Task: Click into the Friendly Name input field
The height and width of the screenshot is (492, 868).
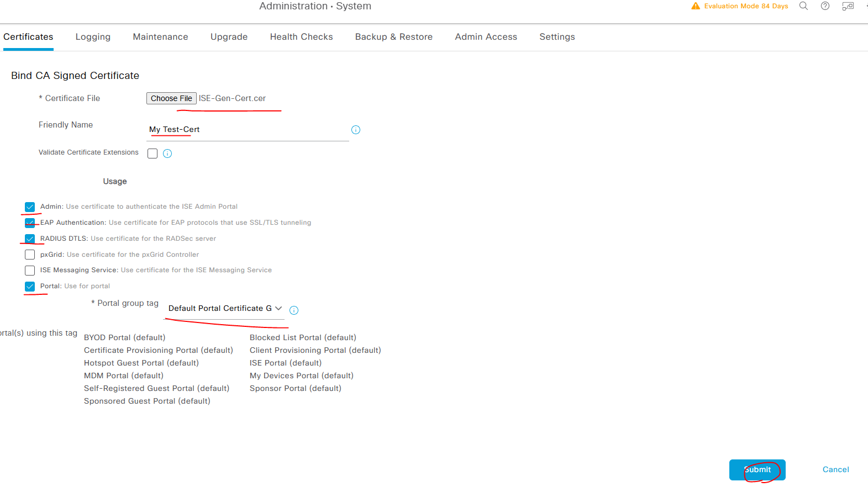Action: pos(248,130)
